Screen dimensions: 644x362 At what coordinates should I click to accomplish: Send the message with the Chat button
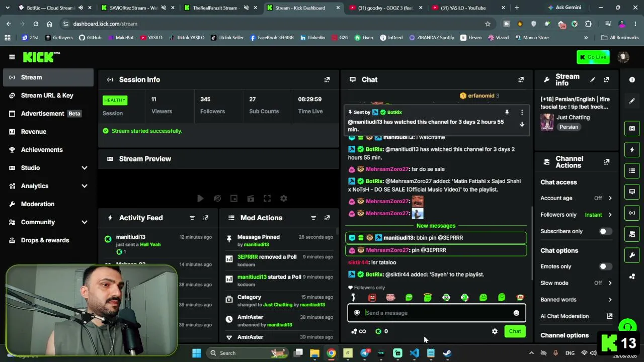click(x=515, y=331)
